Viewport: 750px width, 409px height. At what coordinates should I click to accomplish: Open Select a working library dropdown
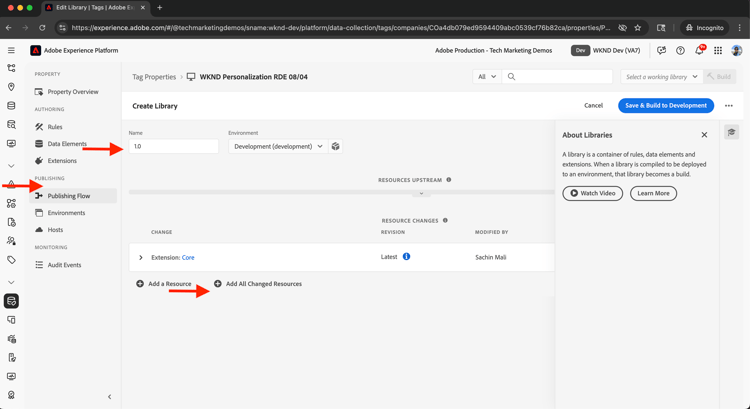pyautogui.click(x=660, y=76)
